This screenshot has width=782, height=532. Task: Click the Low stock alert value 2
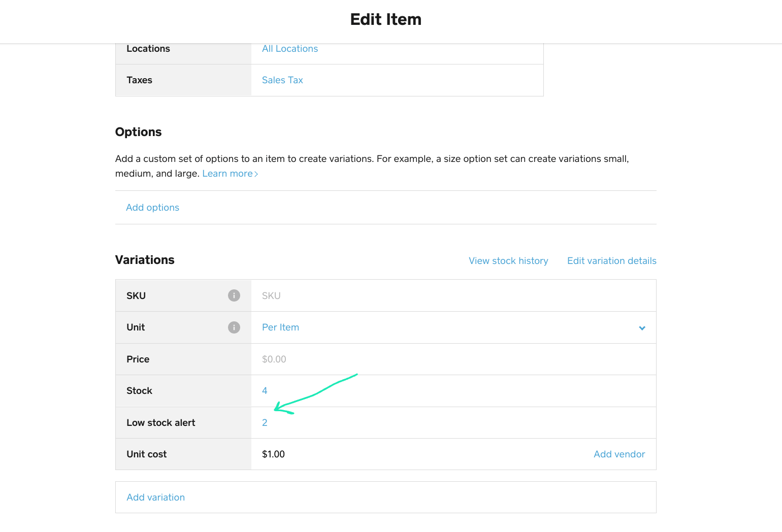265,423
